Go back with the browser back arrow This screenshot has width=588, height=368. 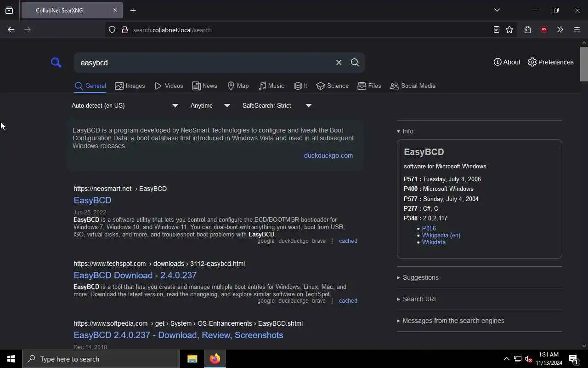(x=11, y=29)
